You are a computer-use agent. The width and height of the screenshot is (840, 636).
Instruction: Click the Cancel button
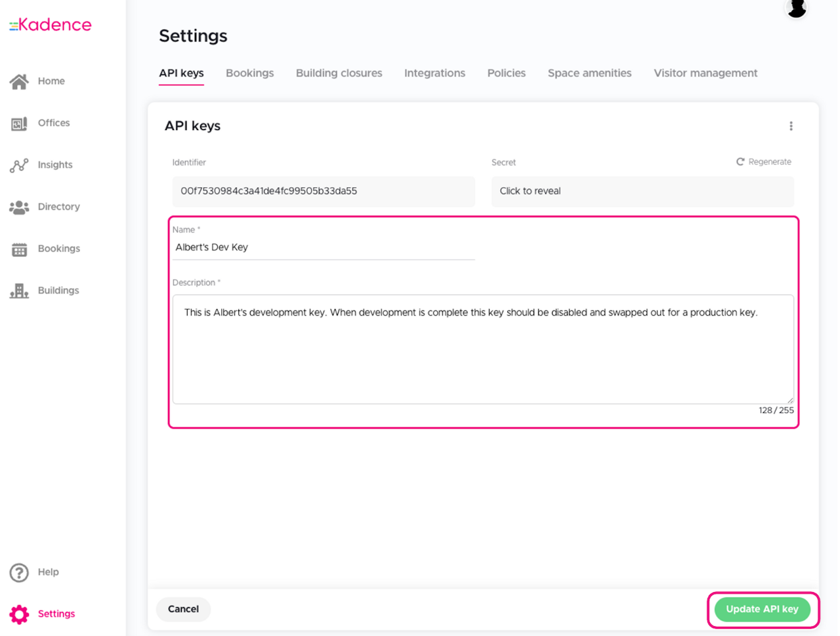coord(183,609)
